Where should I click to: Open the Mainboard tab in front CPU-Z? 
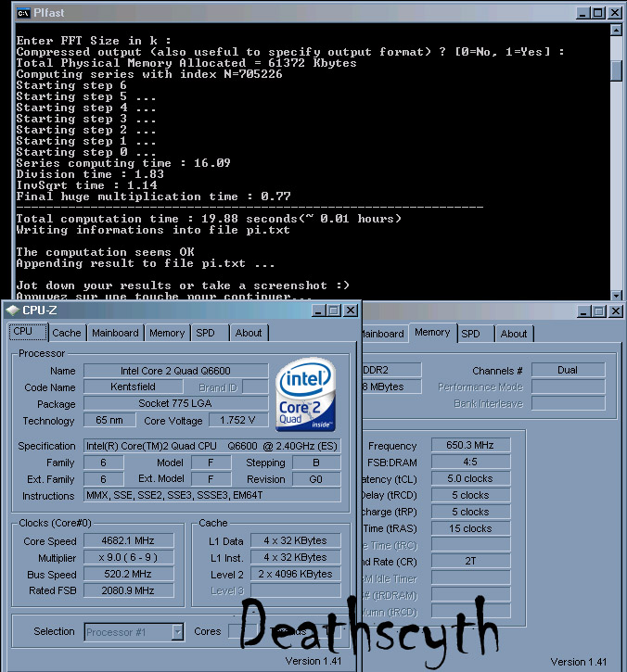coord(115,333)
